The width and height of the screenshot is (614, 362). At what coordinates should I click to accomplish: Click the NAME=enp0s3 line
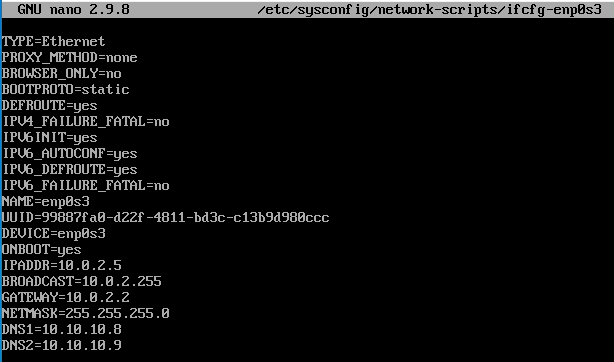pyautogui.click(x=46, y=202)
